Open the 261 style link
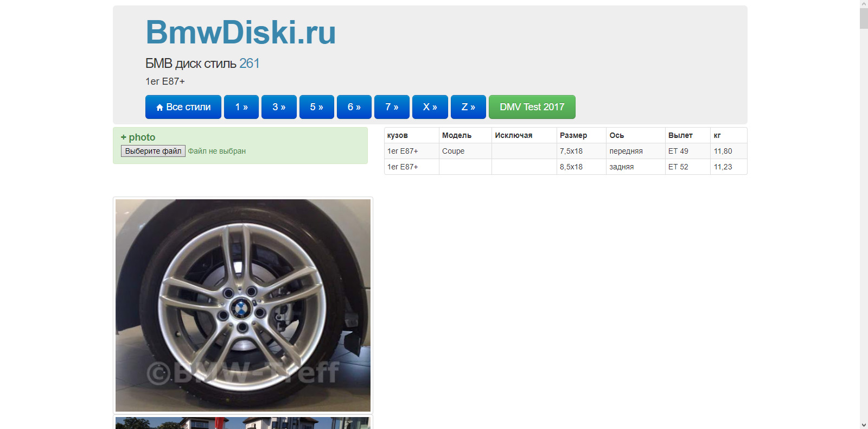This screenshot has width=868, height=429. pyautogui.click(x=249, y=64)
